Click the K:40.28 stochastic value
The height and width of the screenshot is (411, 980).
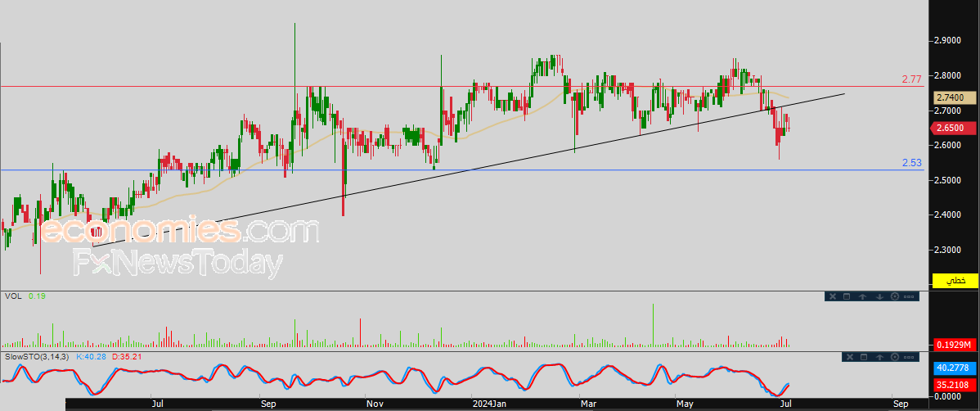pos(92,357)
